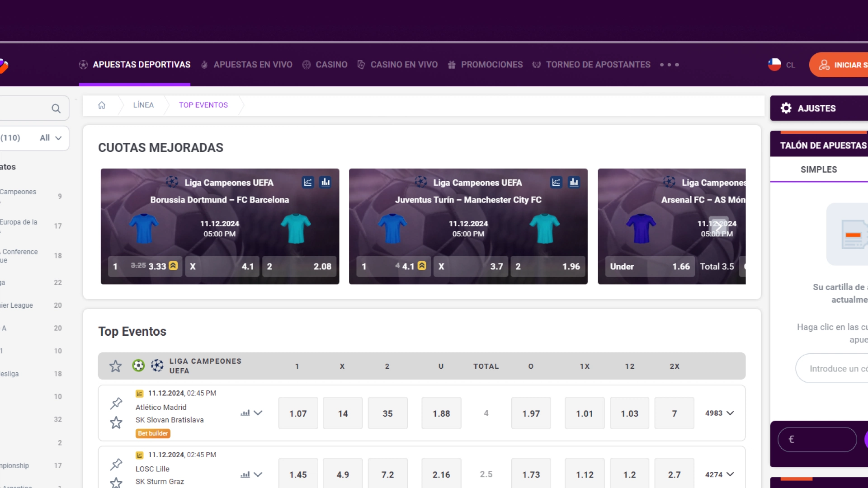Screen dimensions: 868x488
Task: Favorite the Atlético Madrid match star
Action: click(116, 422)
